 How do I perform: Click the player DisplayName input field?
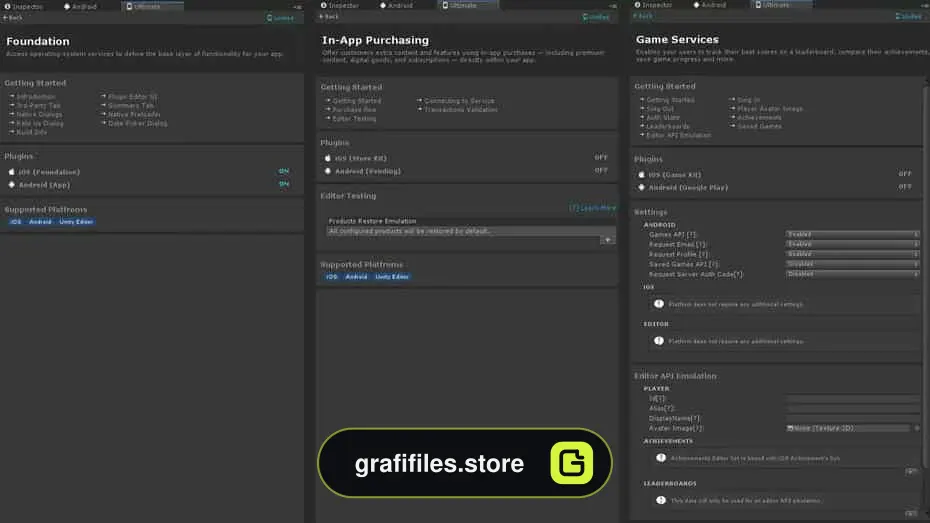(x=853, y=418)
